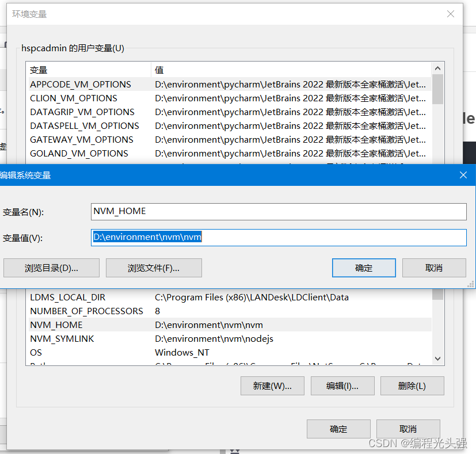Click 确定 at bottom of 环境变量 window
Viewport: 476px width, 454px height.
338,429
